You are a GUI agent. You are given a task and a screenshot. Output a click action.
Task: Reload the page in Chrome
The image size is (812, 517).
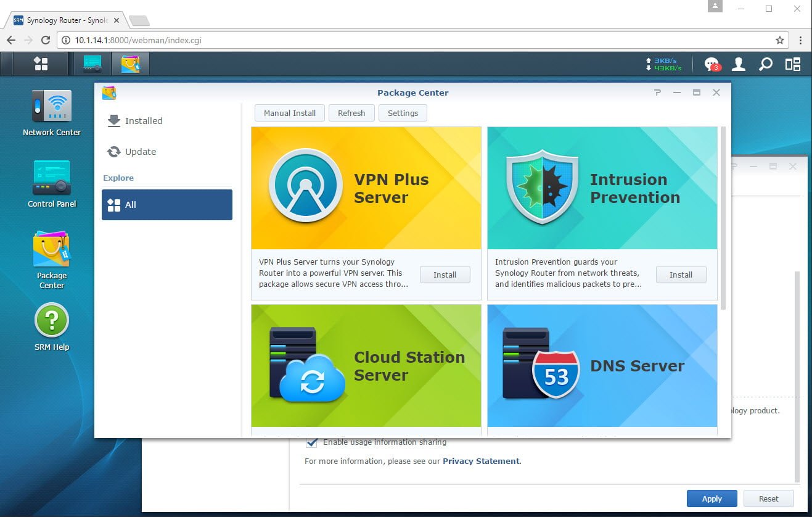(x=46, y=40)
